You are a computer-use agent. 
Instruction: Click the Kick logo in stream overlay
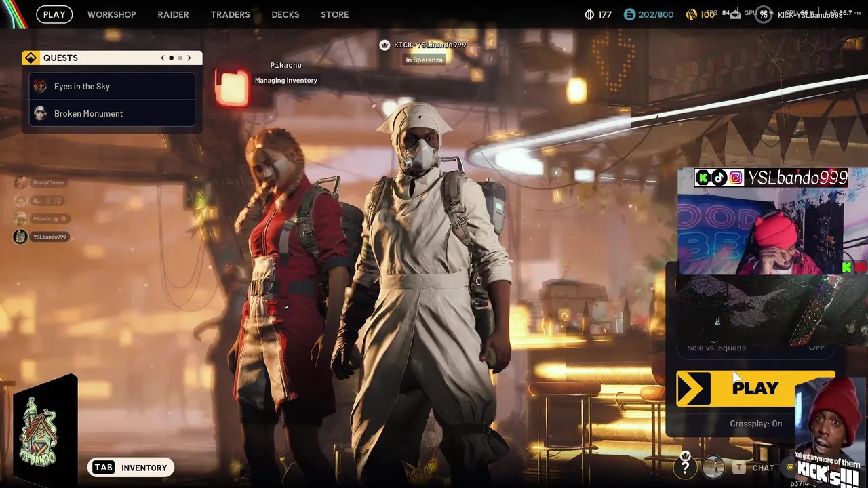click(703, 178)
